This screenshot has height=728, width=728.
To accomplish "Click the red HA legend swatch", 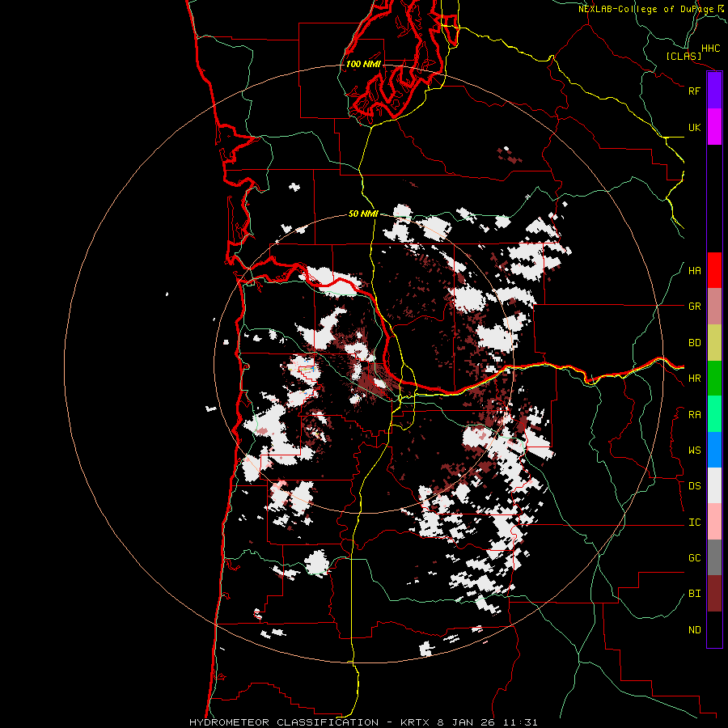I will [x=714, y=270].
